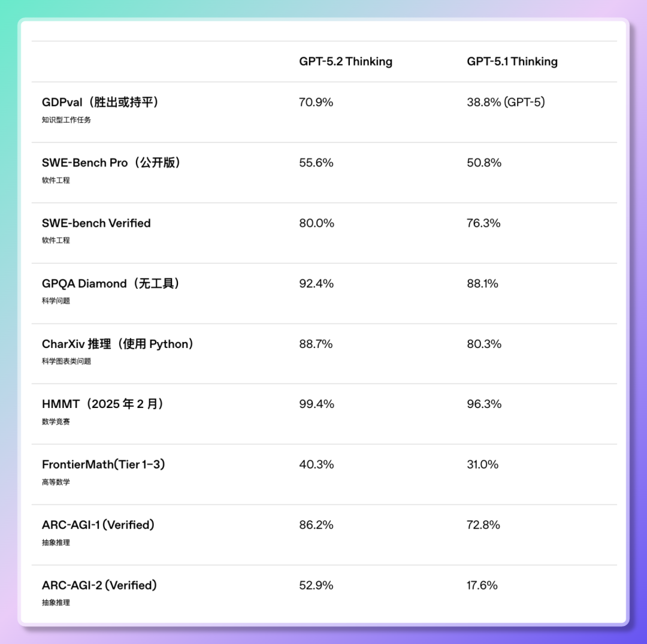
Task: Select the GDPval row label
Action: click(x=101, y=102)
